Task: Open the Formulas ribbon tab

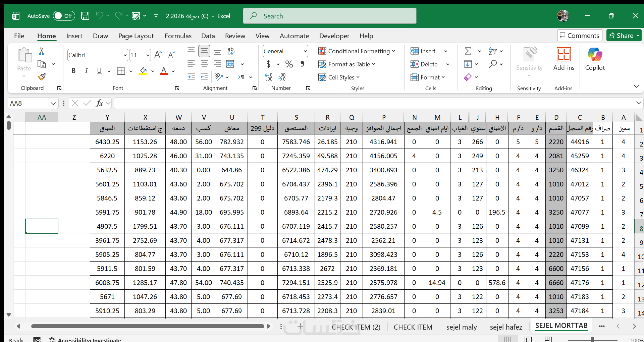Action: [x=178, y=36]
